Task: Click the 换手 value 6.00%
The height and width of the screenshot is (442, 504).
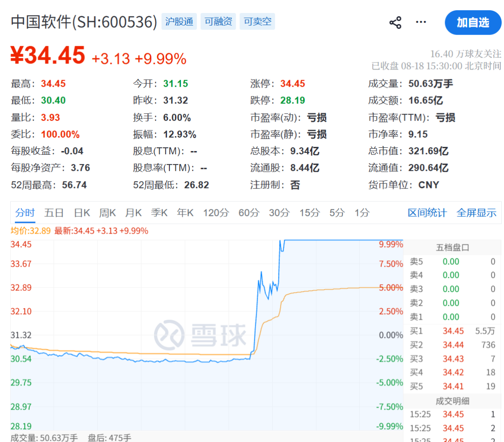Action: point(177,117)
